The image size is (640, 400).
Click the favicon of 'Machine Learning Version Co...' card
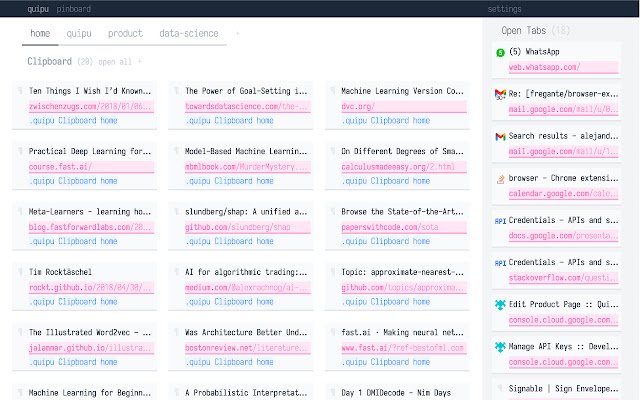point(333,91)
